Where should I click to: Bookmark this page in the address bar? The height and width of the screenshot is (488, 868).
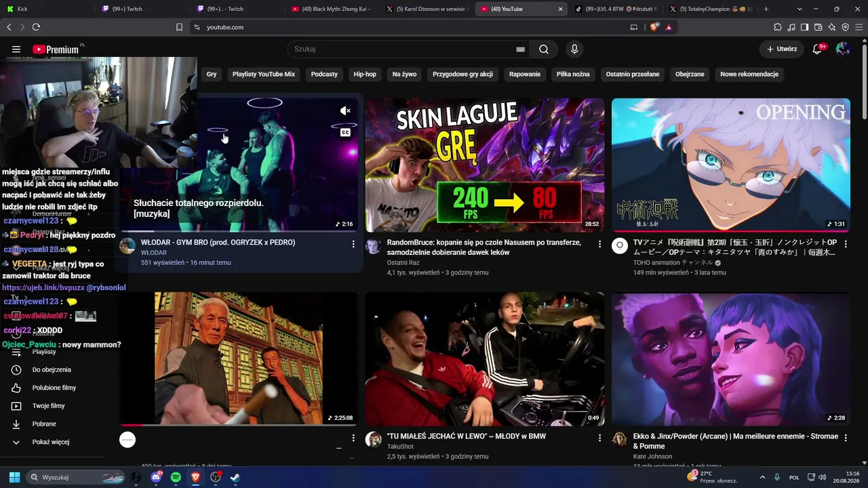179,27
